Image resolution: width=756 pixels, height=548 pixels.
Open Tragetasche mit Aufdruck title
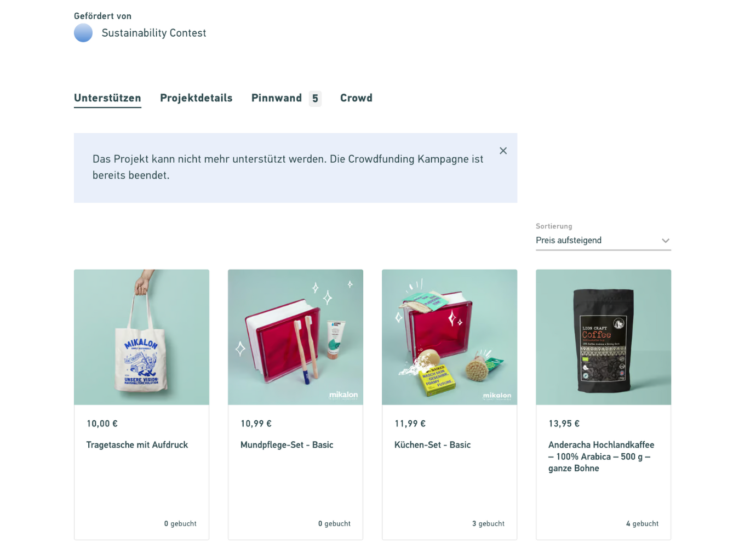[x=137, y=445]
